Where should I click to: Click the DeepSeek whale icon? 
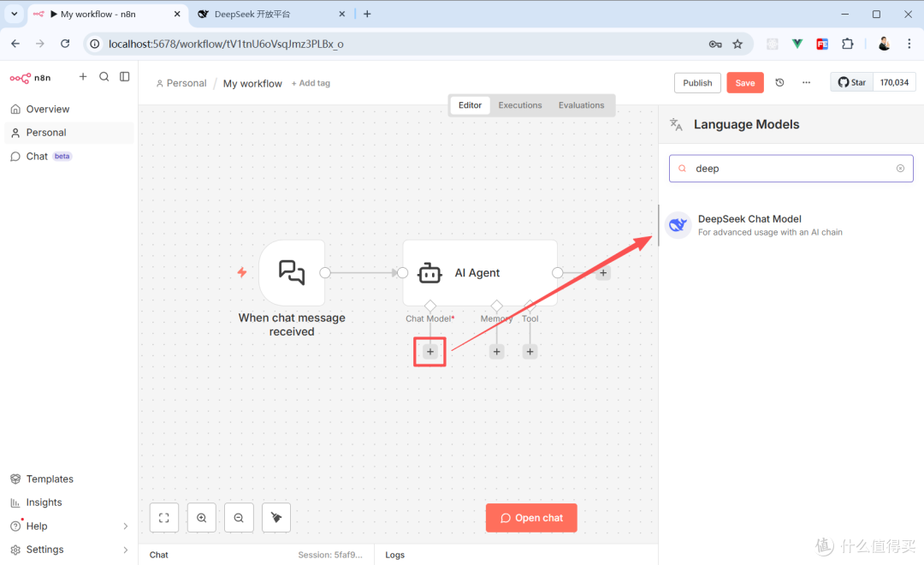678,224
